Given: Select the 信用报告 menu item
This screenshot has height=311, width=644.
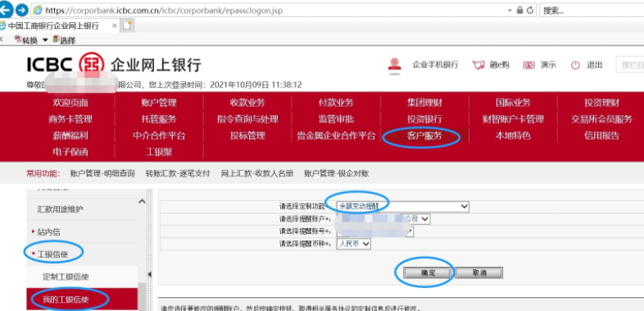Looking at the screenshot, I should click(x=601, y=135).
